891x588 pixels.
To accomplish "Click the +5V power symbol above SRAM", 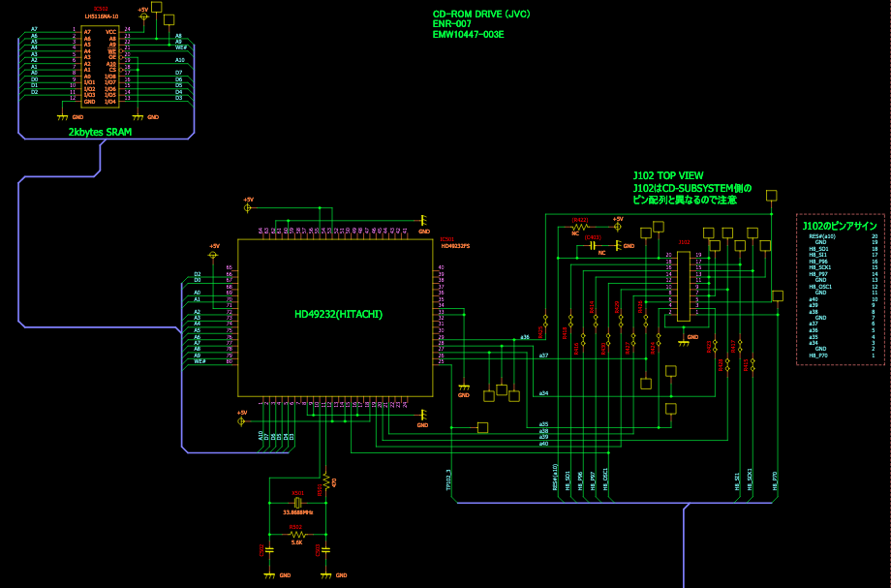I will click(143, 14).
